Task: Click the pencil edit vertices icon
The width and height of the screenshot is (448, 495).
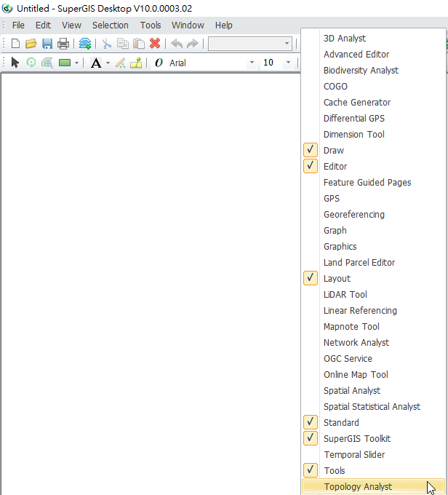Action: [120, 63]
